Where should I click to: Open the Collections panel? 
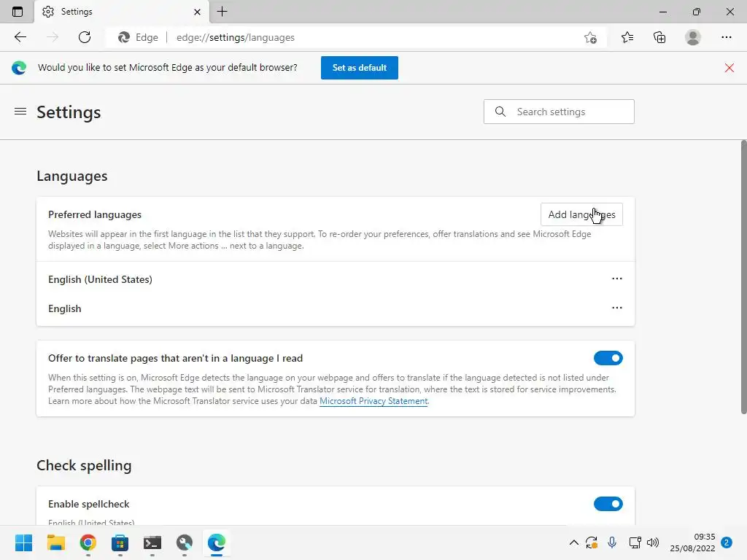click(x=659, y=37)
